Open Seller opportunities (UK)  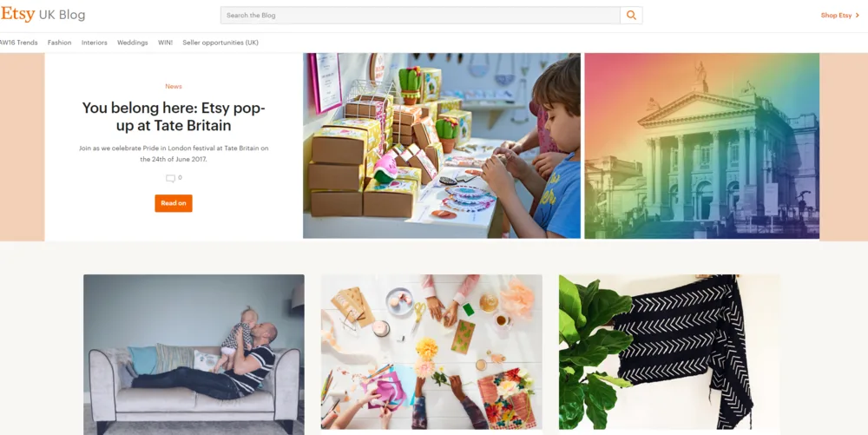point(220,43)
